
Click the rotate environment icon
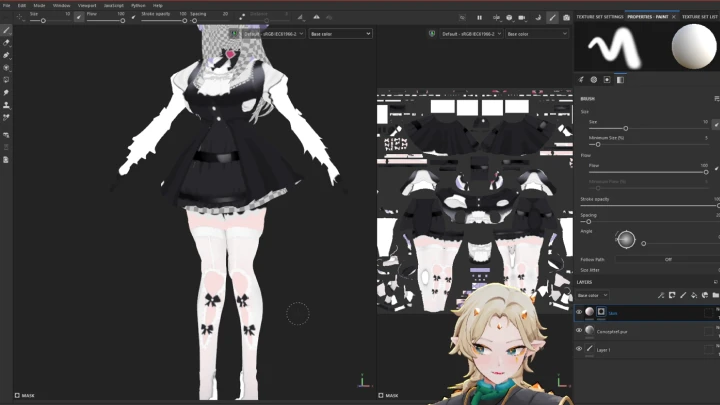538,17
